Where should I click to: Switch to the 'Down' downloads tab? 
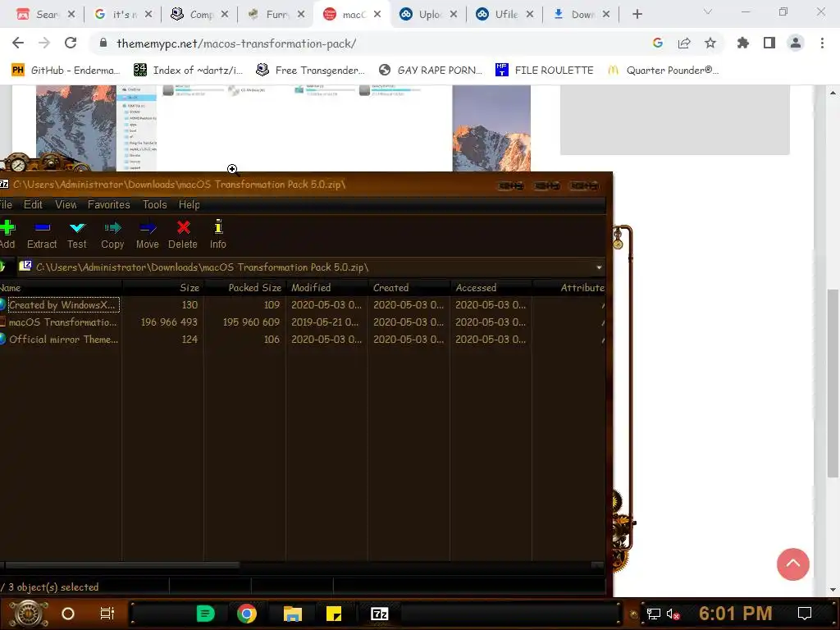click(582, 15)
